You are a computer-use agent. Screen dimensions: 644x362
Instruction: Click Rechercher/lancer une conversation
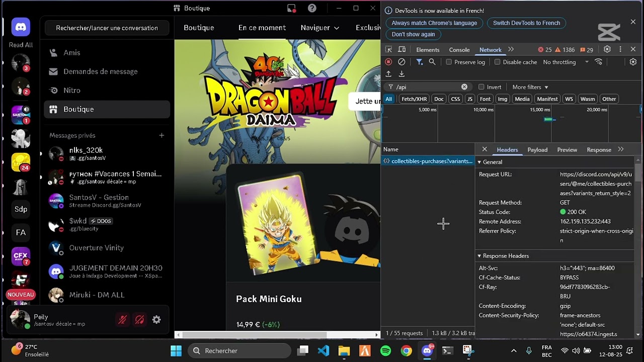click(107, 28)
